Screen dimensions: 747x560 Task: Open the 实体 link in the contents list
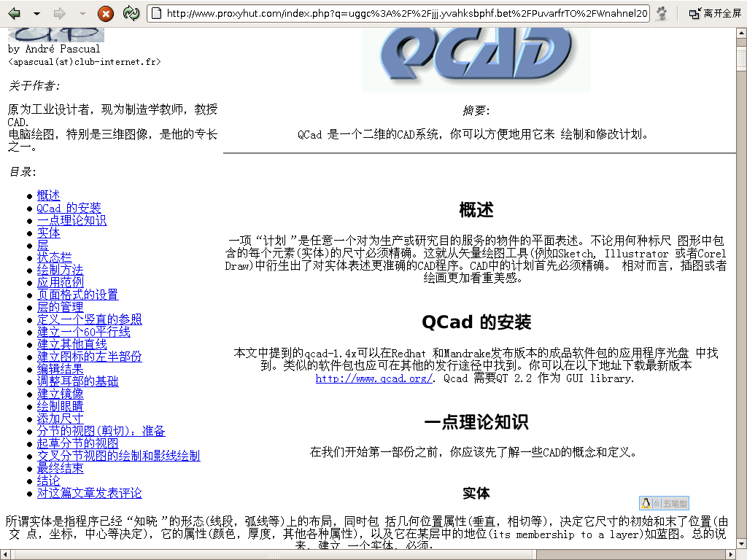(49, 233)
